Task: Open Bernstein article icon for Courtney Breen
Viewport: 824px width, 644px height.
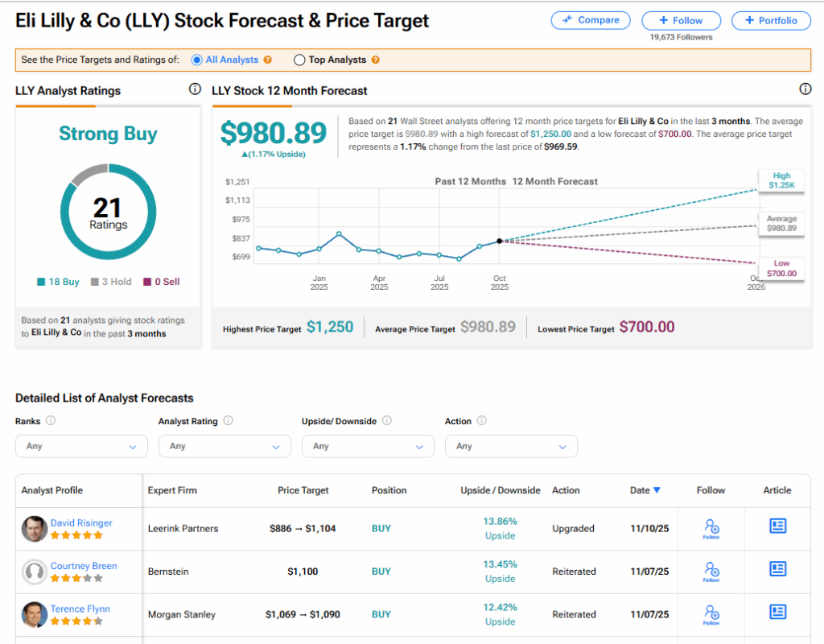Action: 777,569
